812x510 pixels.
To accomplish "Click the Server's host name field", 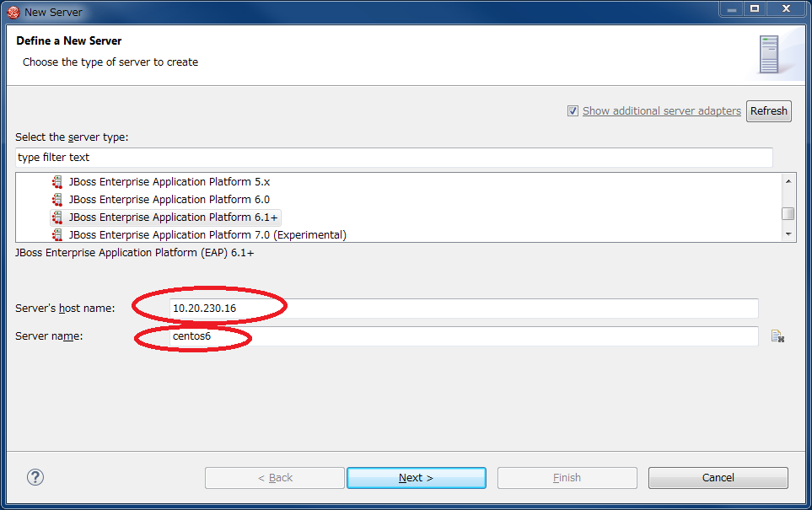I will [x=464, y=308].
